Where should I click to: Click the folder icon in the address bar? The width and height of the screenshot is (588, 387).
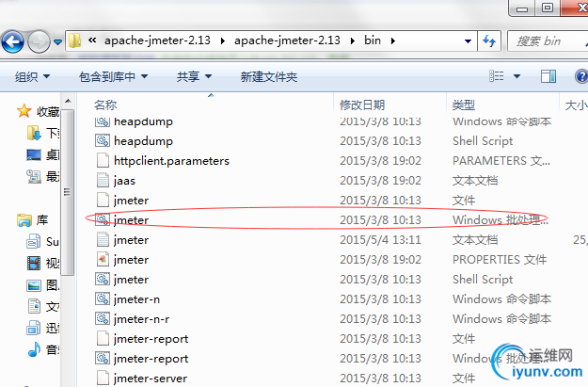74,40
